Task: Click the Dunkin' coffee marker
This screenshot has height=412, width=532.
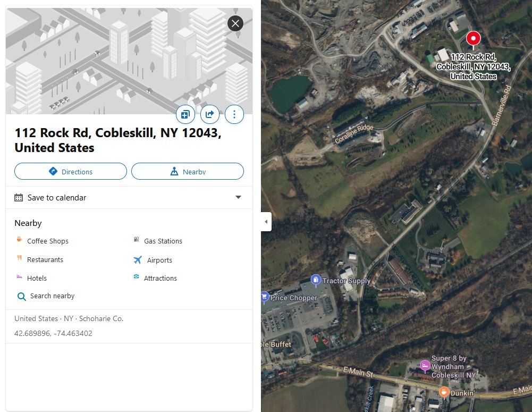Action: [x=444, y=392]
